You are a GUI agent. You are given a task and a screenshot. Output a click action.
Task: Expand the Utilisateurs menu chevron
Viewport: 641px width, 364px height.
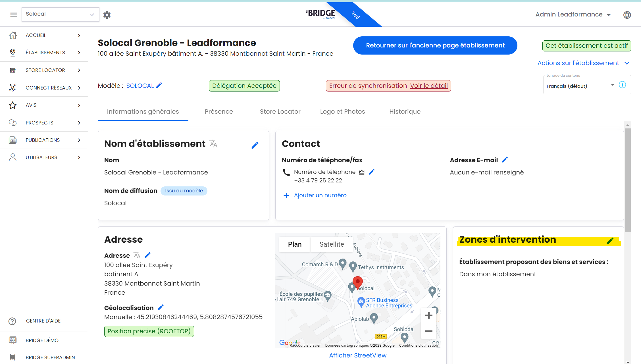[79, 157]
